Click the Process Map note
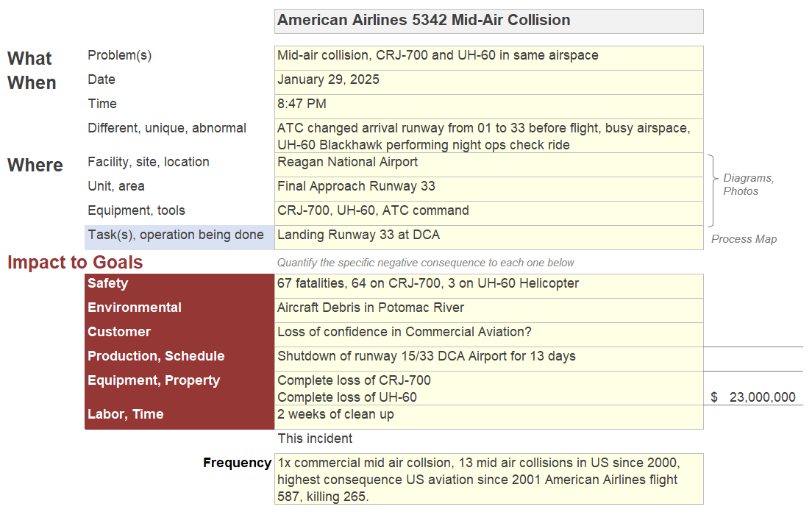 744,239
